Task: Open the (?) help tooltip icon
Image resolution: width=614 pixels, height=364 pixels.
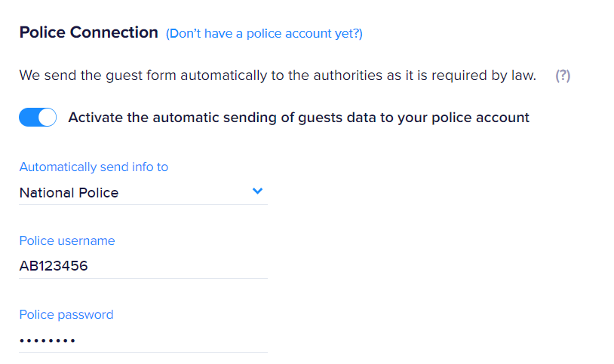Action: coord(563,76)
